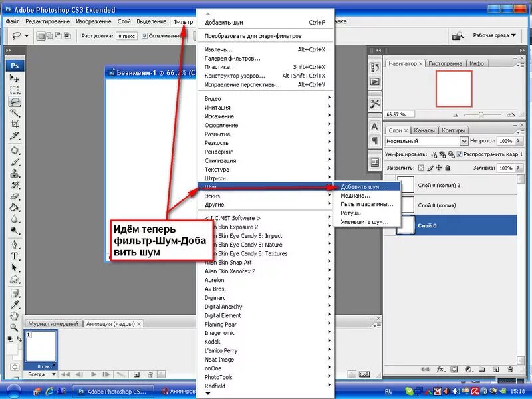Screen dimensions: 532x399
Task: Select the Notes tool
Action: click(x=14, y=293)
